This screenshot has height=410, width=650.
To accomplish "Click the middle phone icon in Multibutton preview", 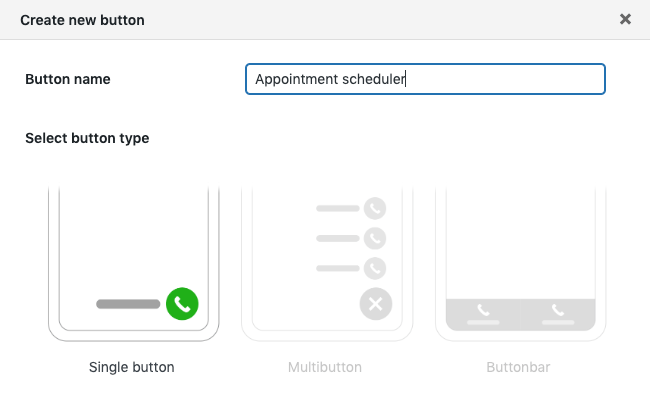I will [375, 239].
